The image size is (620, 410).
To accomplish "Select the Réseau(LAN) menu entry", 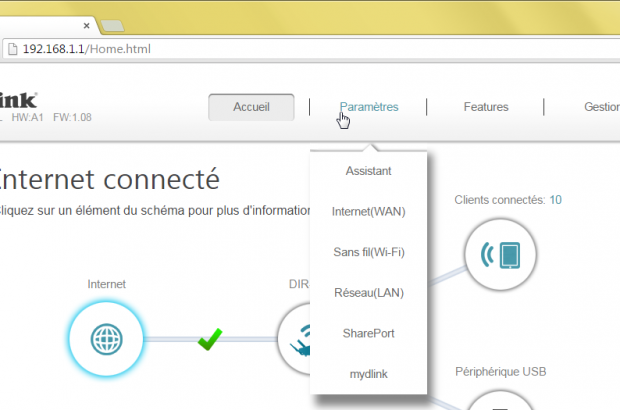I will [369, 292].
